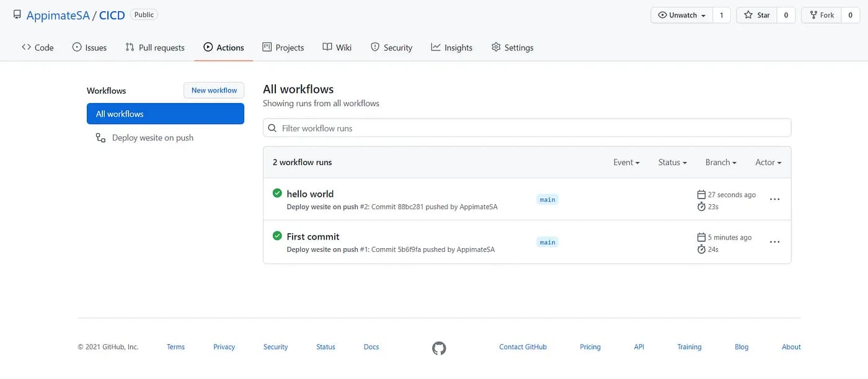Open the Status filter dropdown
Screen dimensions: 868x379
(672, 163)
